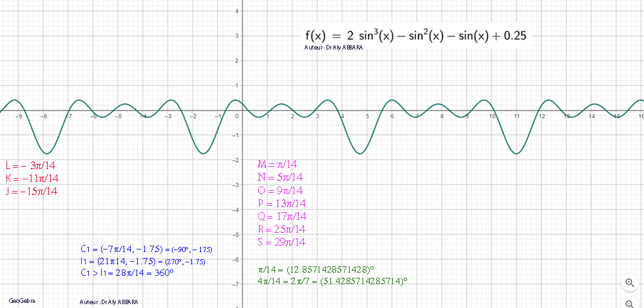Click the blue C1 coordinates text
This screenshot has height=308, width=644.
[x=146, y=249]
